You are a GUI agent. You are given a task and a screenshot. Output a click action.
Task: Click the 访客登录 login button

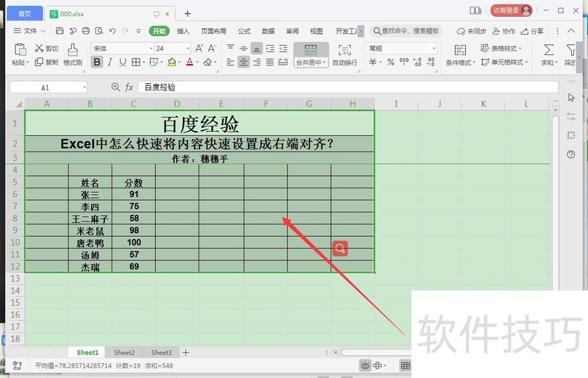point(511,10)
